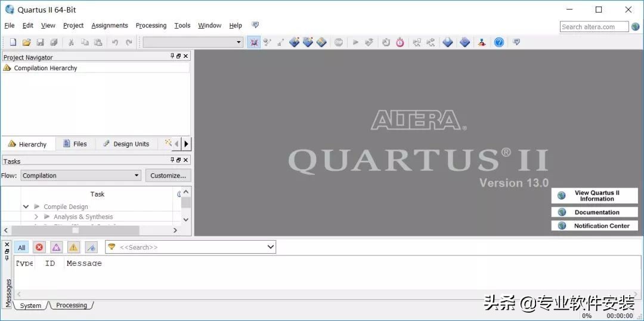Open the Documentation link button
The height and width of the screenshot is (321, 644).
595,213
